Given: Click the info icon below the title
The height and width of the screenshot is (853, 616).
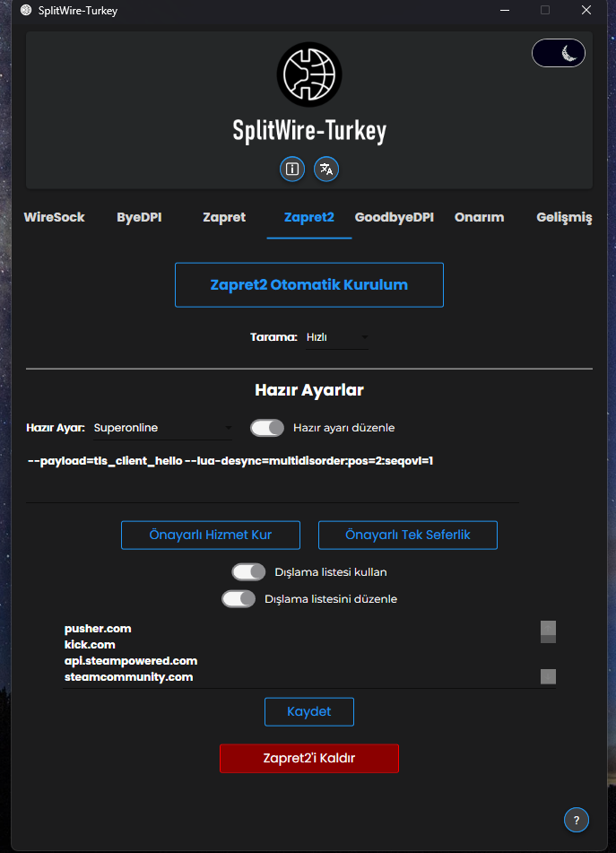Looking at the screenshot, I should [292, 169].
